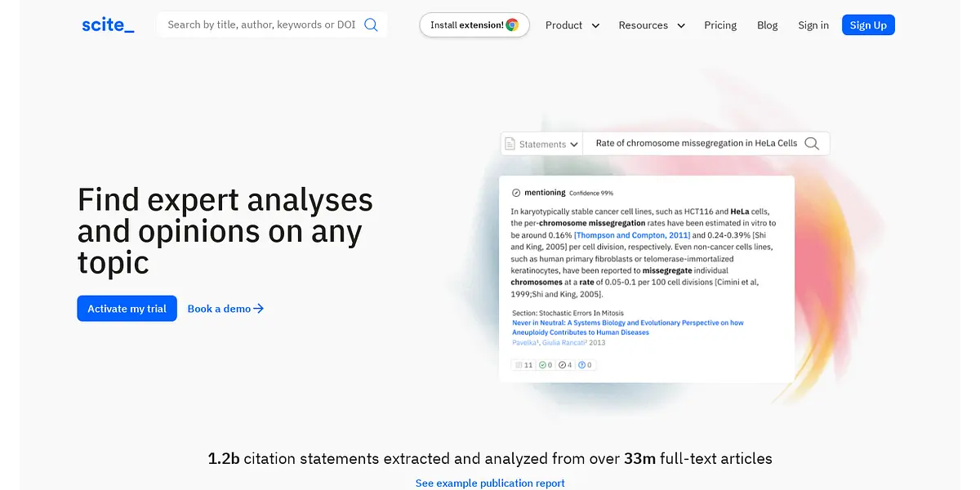Viewport: 980px width, 490px height.
Task: Click the arrow next to Book a demo
Action: tap(259, 309)
